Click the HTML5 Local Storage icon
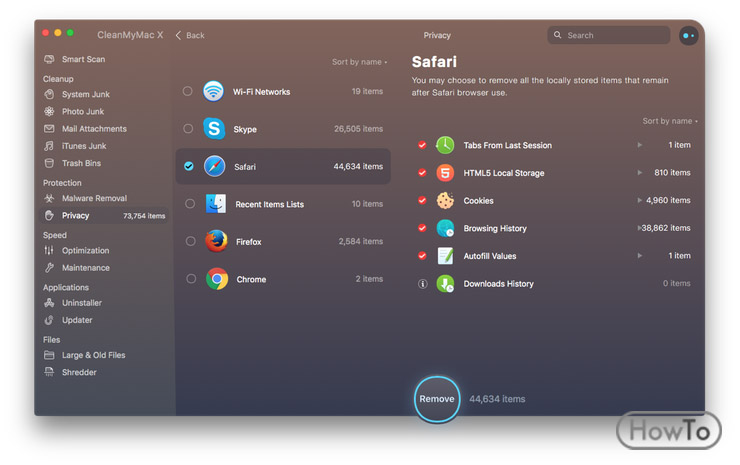 (445, 173)
